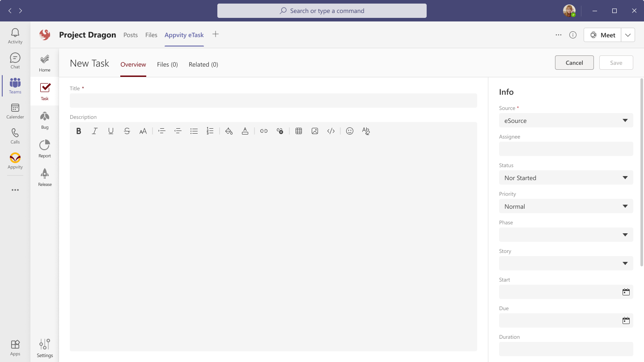Insert a table into the description
The image size is (644, 362).
click(299, 131)
